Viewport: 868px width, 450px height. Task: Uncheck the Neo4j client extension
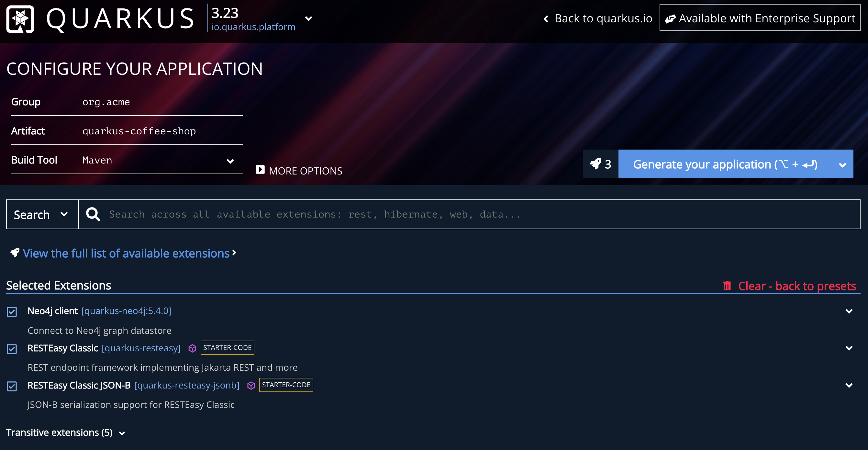point(12,312)
